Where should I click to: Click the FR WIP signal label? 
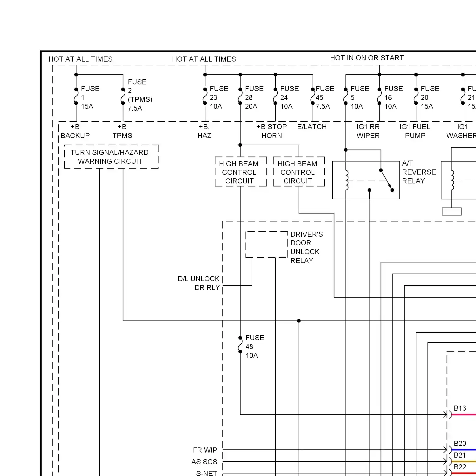(205, 450)
